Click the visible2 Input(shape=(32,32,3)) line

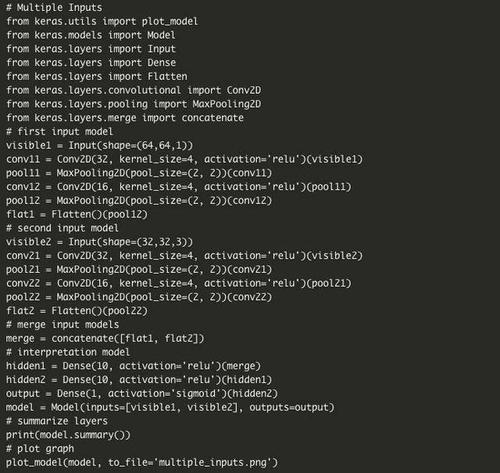(99, 242)
